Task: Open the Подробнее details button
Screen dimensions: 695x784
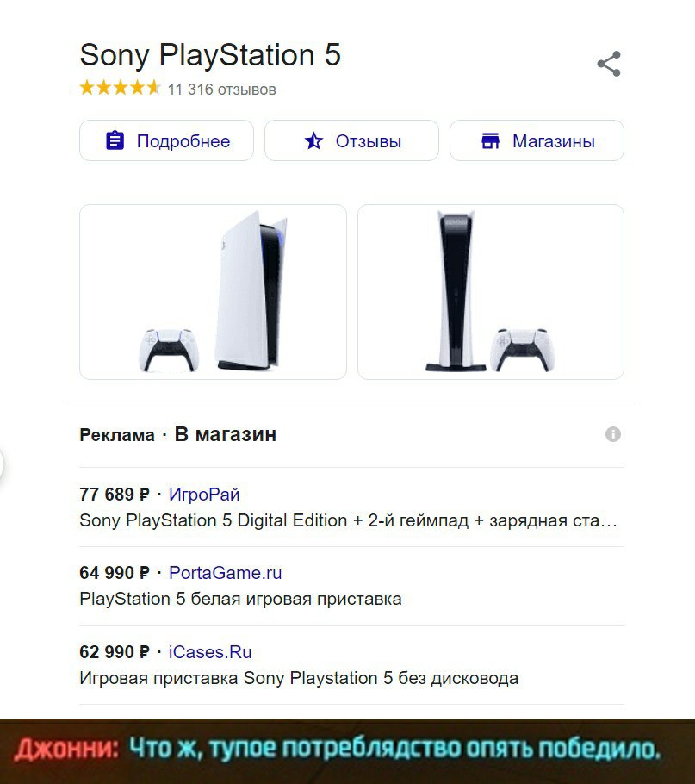Action: [166, 140]
